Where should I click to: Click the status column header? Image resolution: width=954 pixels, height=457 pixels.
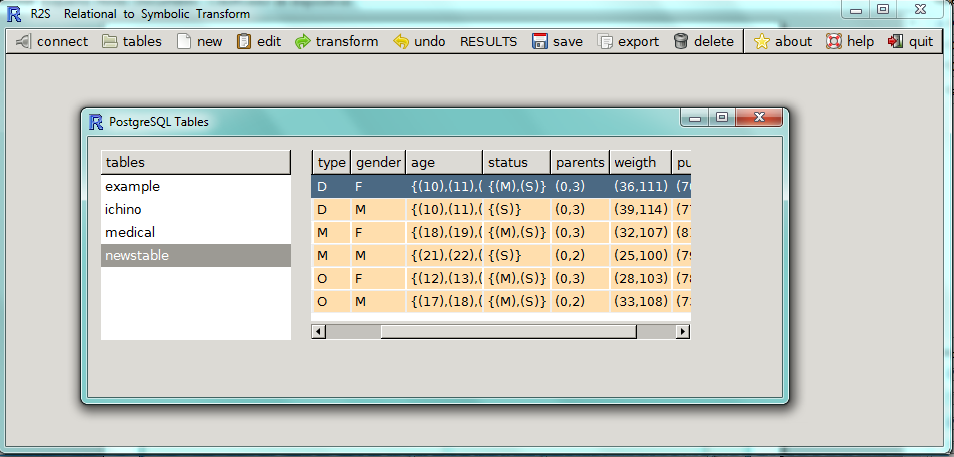click(x=507, y=163)
